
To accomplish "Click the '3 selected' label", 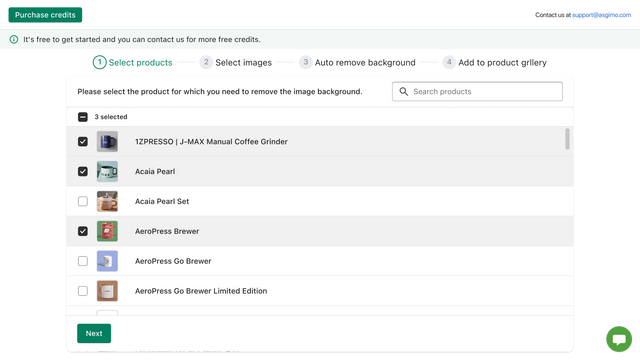I will point(111,117).
